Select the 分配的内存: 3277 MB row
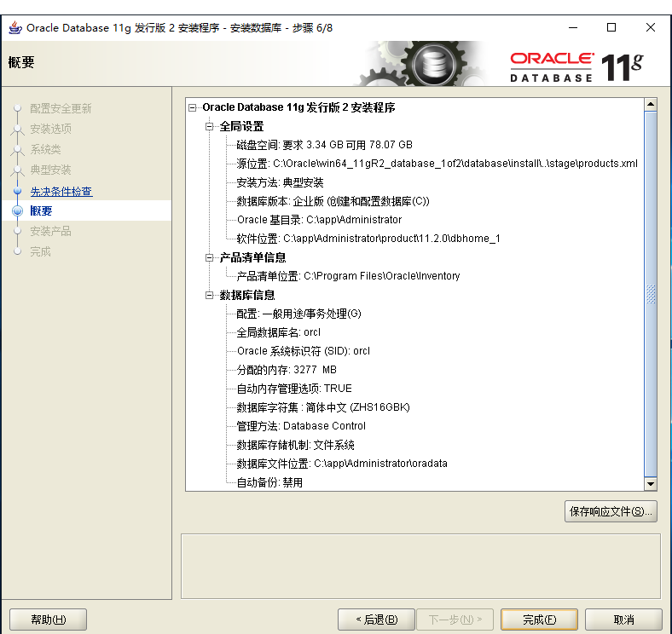The image size is (672, 634). (287, 370)
